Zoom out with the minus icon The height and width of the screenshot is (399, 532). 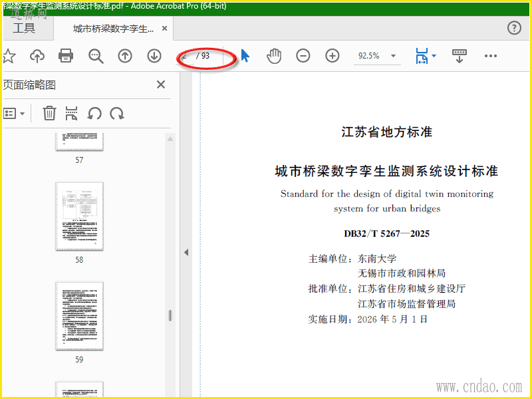click(x=303, y=56)
